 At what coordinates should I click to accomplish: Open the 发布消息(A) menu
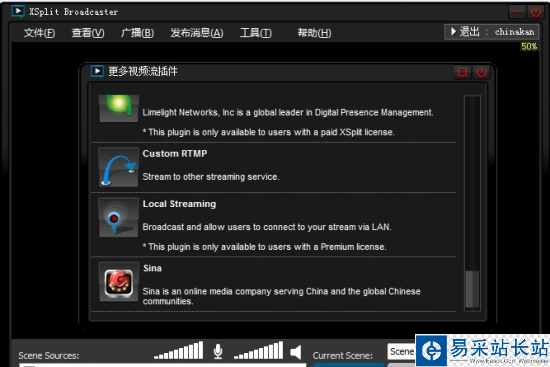(x=196, y=33)
